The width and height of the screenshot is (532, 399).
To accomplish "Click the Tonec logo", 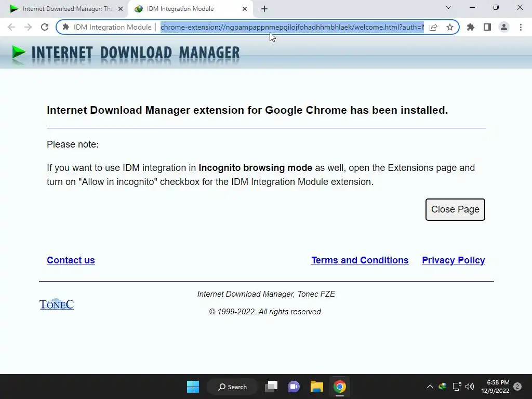I will point(57,304).
